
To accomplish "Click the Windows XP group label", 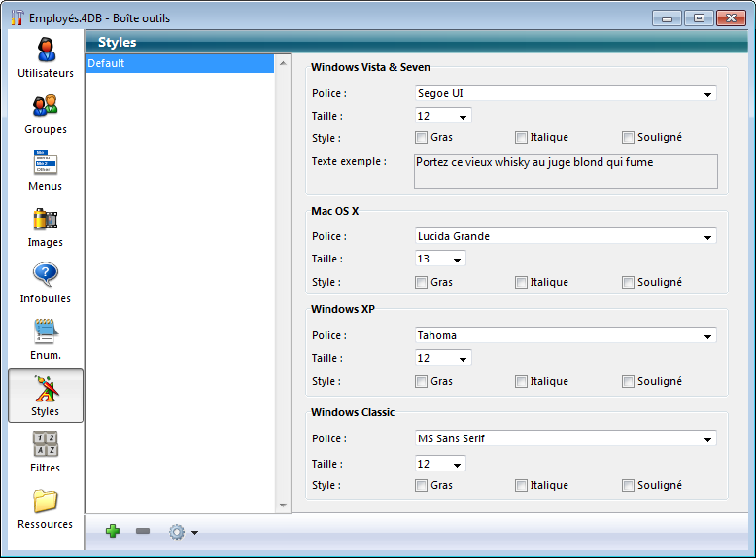I will click(343, 310).
